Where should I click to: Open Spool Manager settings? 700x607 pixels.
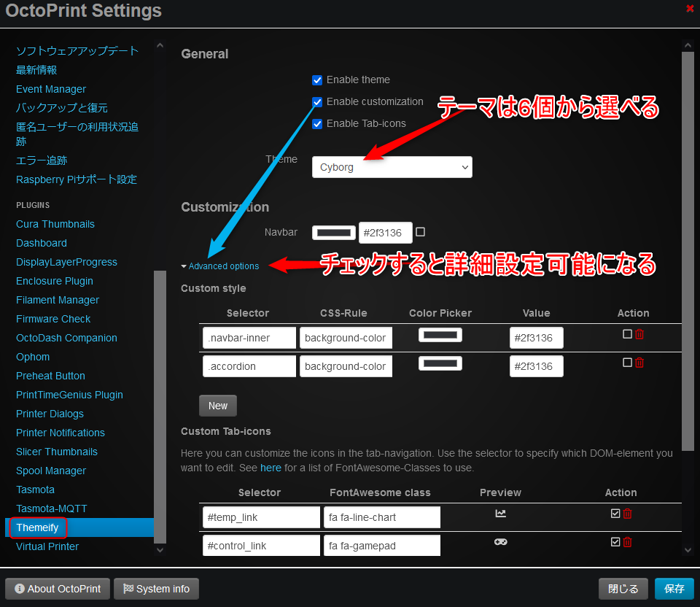coord(51,471)
